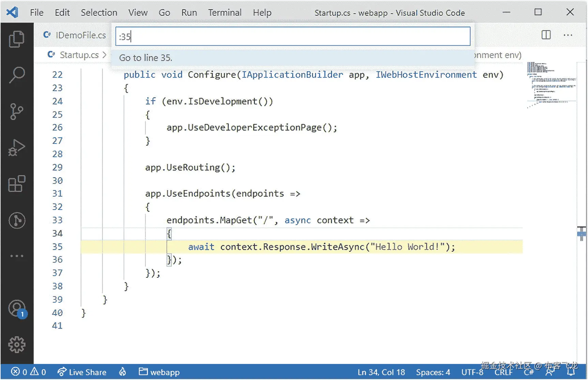Click the Live Share status bar icon
Viewport: 588px width, 380px height.
click(82, 372)
